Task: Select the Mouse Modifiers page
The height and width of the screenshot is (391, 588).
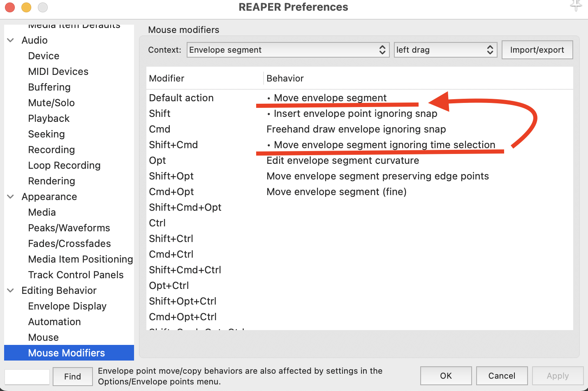Action: [x=66, y=353]
